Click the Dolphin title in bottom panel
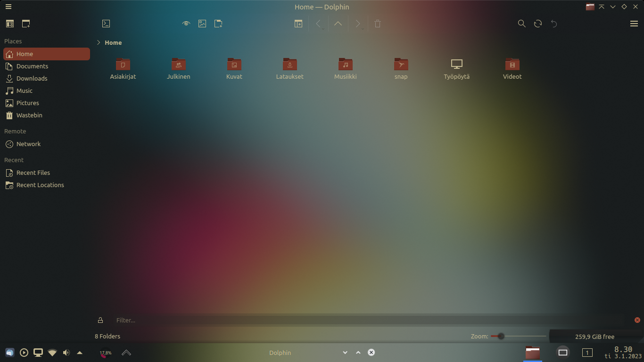This screenshot has height=362, width=644. 280,353
